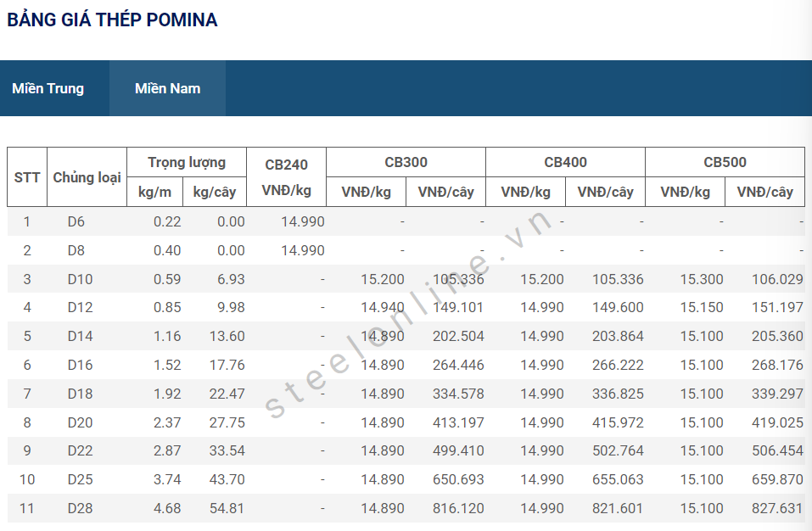Click the 415.972 CB400 price
This screenshot has width=812, height=531.
coord(618,422)
